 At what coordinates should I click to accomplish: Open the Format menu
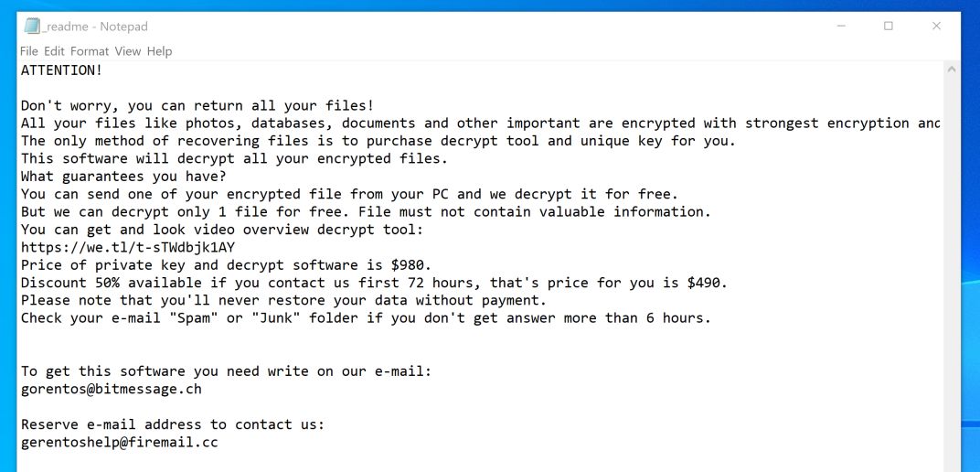pos(90,51)
